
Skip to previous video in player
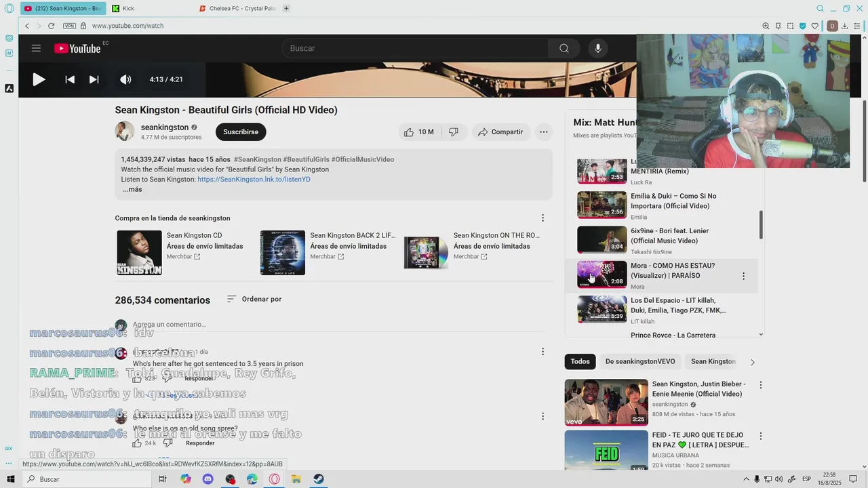[70, 79]
